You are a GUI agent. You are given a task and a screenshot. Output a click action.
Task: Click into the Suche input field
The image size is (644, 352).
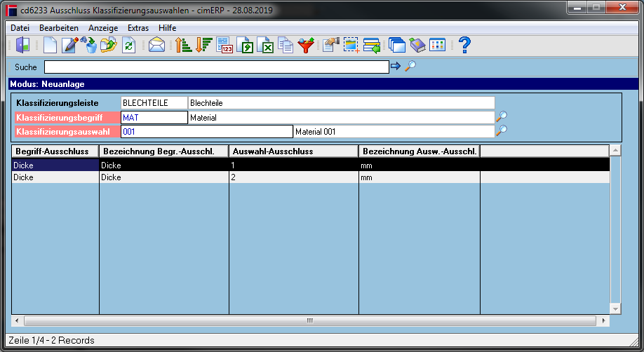click(x=217, y=67)
